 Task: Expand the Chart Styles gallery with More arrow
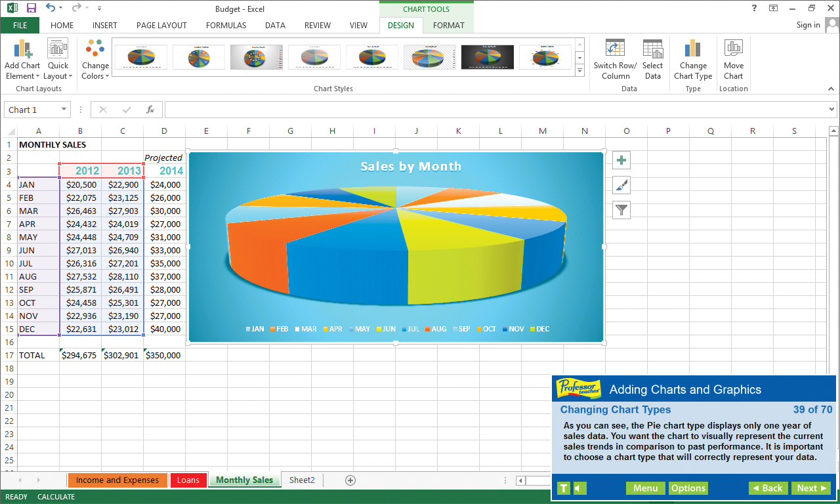click(579, 70)
